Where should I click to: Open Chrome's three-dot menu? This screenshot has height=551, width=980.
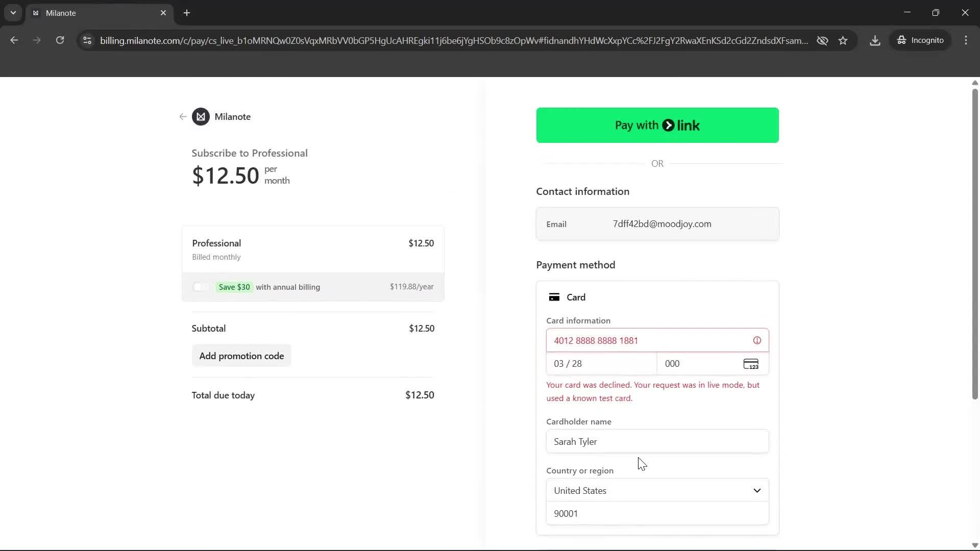[x=966, y=40]
